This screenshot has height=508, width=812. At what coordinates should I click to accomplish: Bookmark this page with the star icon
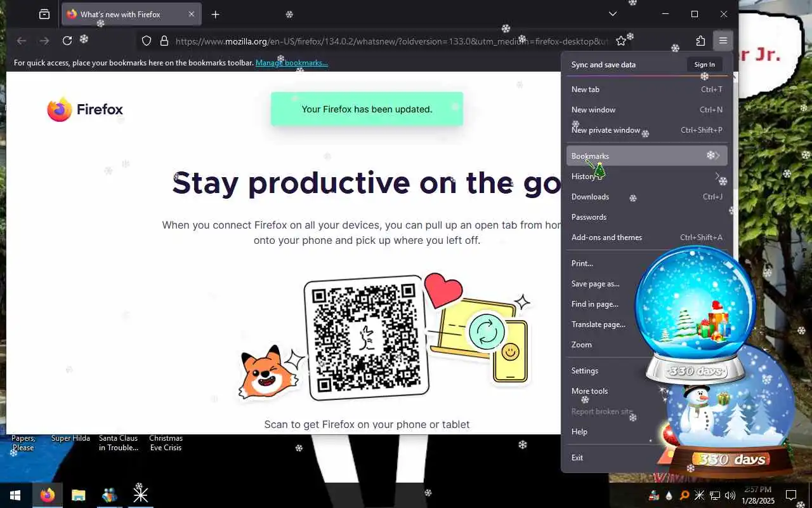(621, 41)
